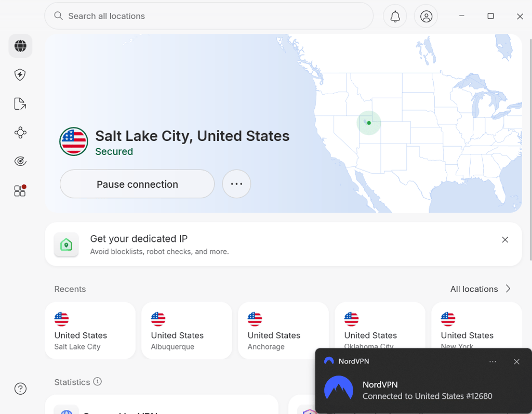Open the globe VPN home tab
The height and width of the screenshot is (414, 532).
pyautogui.click(x=20, y=46)
